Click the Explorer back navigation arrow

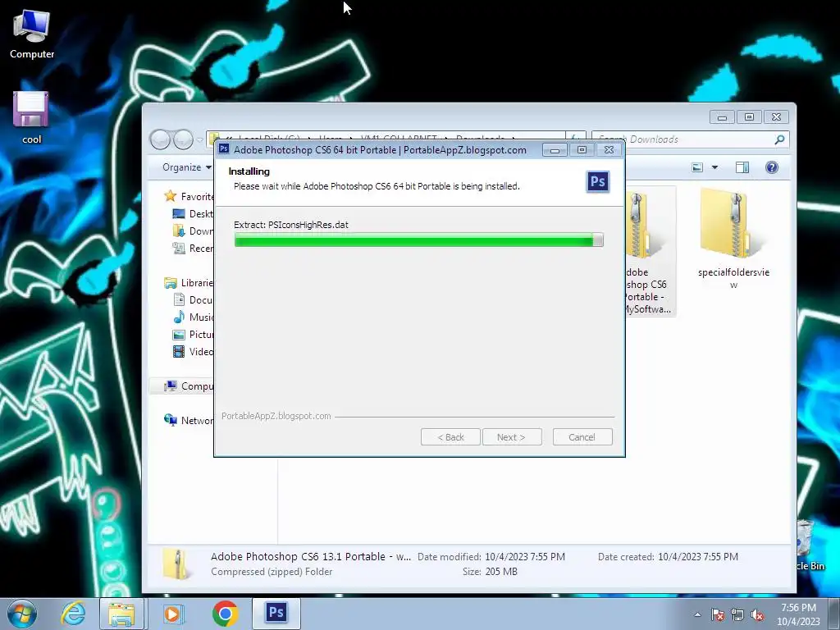(160, 139)
